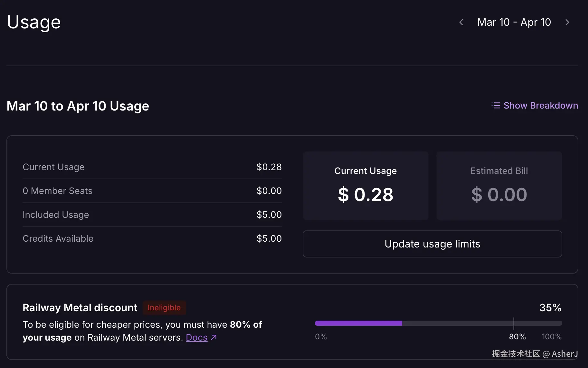Select the Current Usage summary card
Viewport: 588px width, 368px height.
365,186
